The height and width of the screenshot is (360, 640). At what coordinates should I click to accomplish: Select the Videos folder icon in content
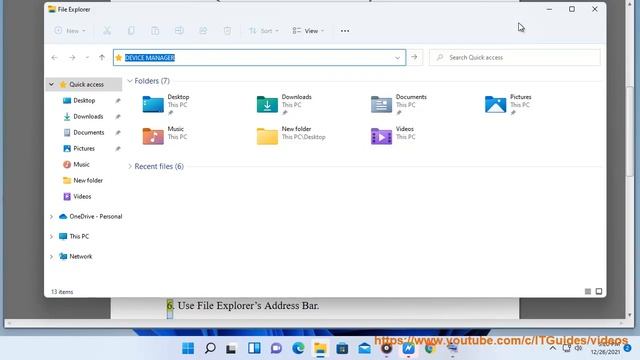coord(381,136)
